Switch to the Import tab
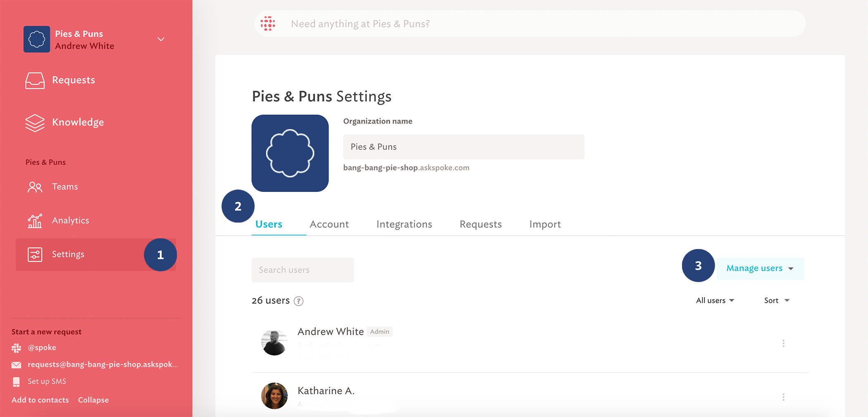868x417 pixels. tap(545, 224)
